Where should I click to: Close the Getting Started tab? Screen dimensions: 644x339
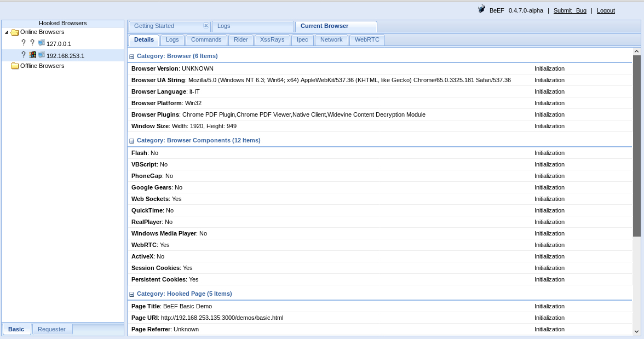click(206, 26)
